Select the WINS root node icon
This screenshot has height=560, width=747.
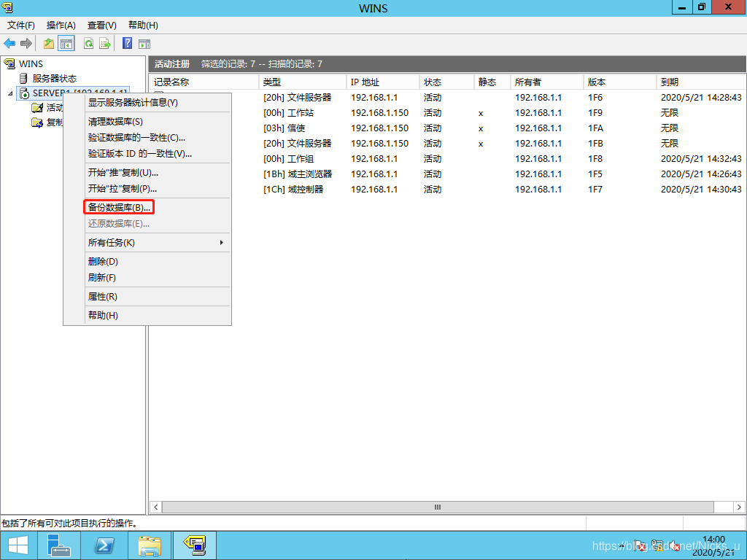tap(9, 64)
